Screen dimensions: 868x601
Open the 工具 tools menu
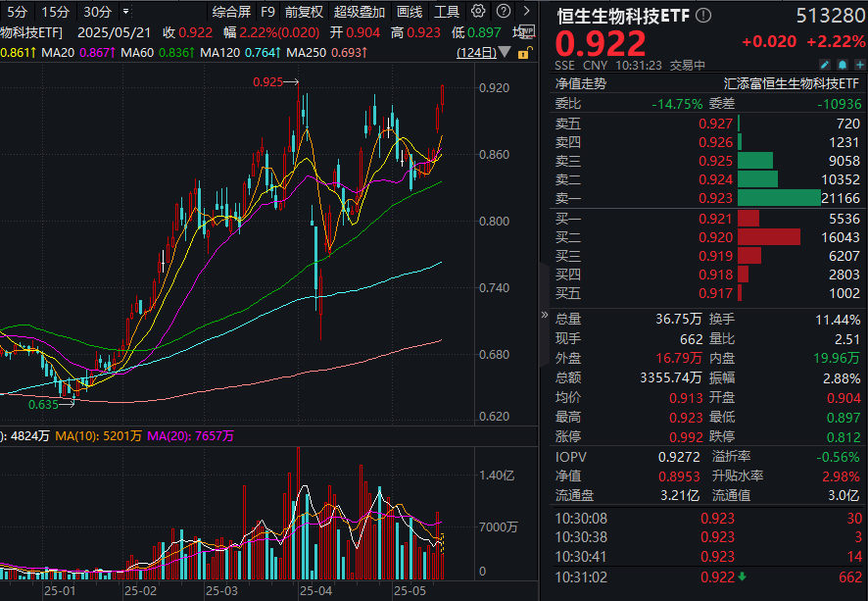[447, 13]
